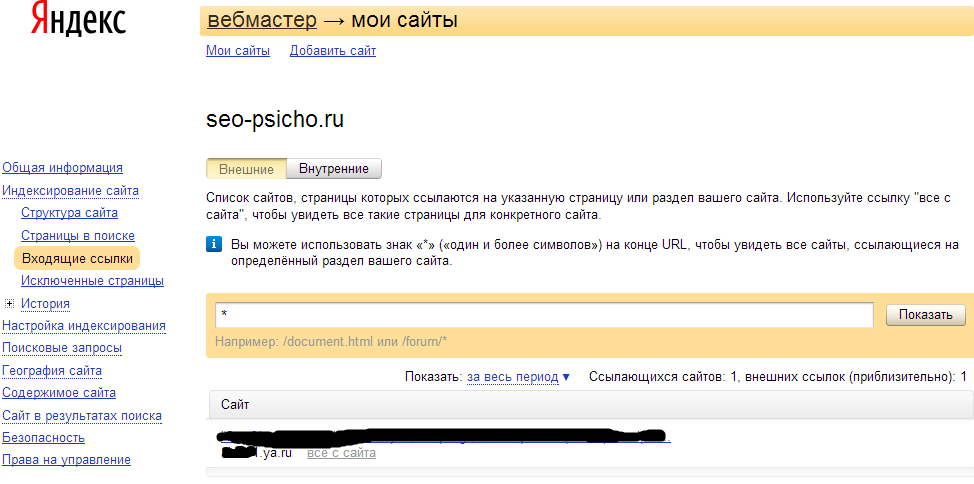The width and height of the screenshot is (974, 484).
Task: Click the blue info icon
Action: (214, 244)
